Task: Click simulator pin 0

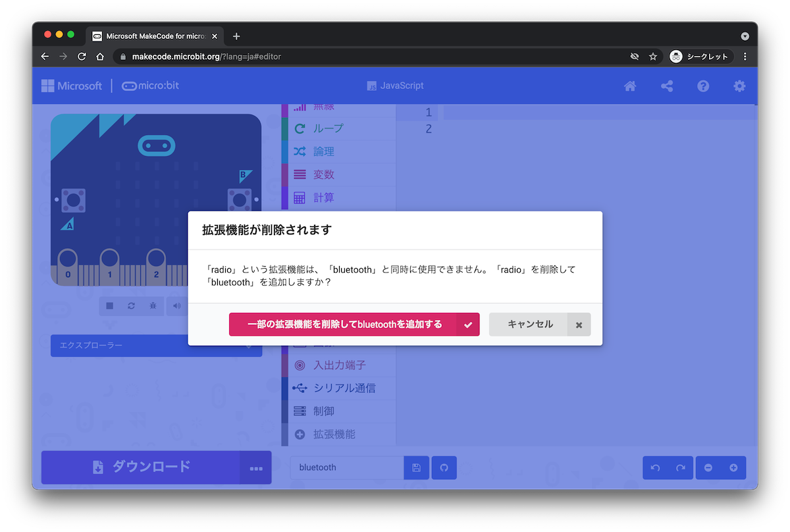Action: [68, 267]
